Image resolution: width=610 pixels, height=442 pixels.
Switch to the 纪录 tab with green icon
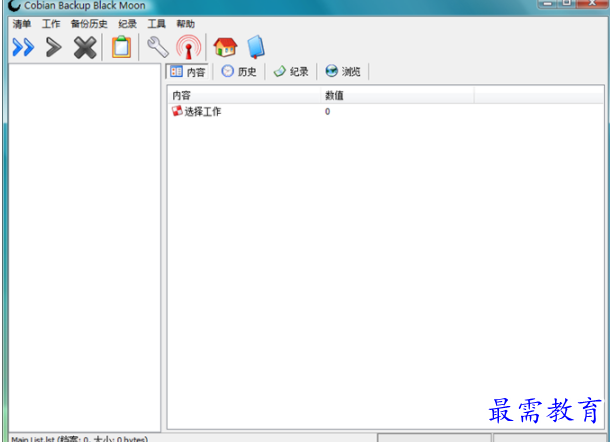pyautogui.click(x=291, y=72)
